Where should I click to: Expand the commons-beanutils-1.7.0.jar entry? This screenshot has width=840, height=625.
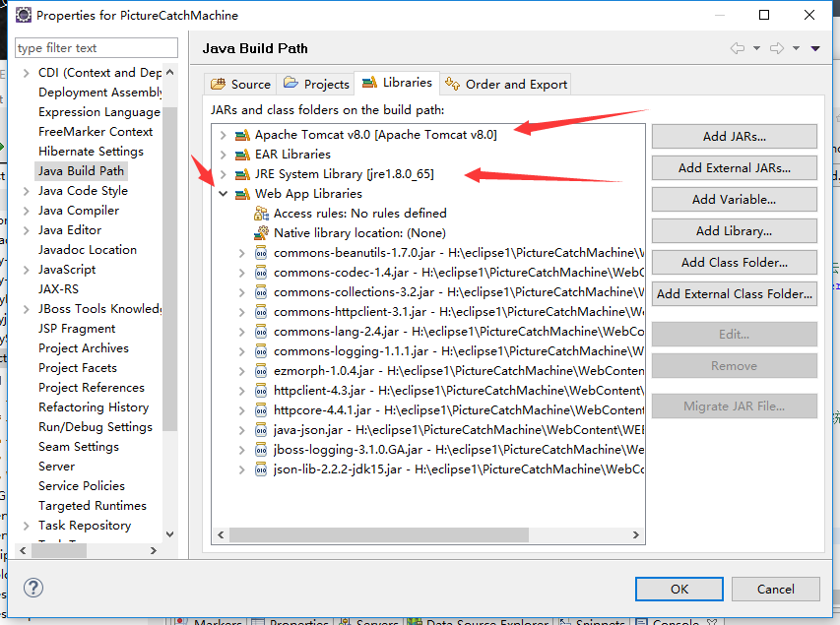point(241,253)
